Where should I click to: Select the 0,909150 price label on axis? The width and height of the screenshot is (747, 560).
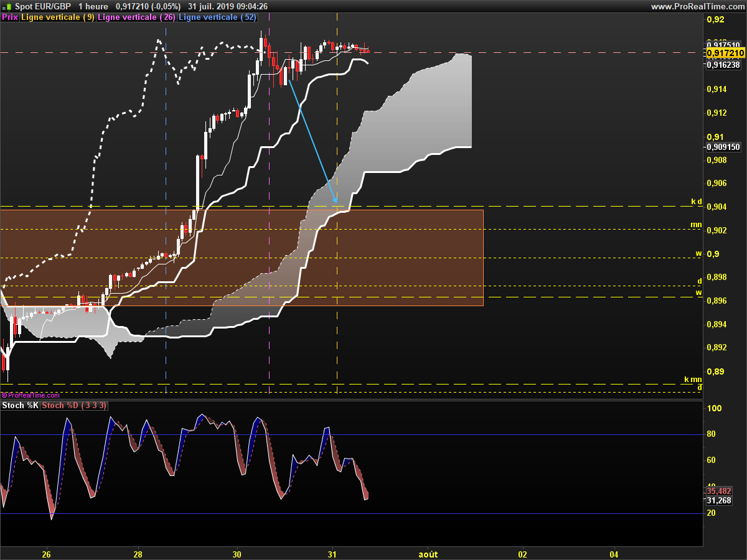[723, 147]
